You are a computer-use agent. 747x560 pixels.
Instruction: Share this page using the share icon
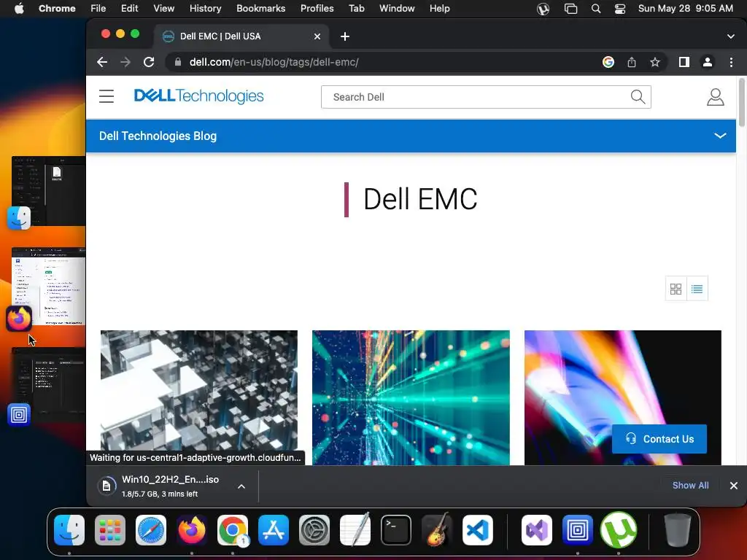pyautogui.click(x=631, y=62)
